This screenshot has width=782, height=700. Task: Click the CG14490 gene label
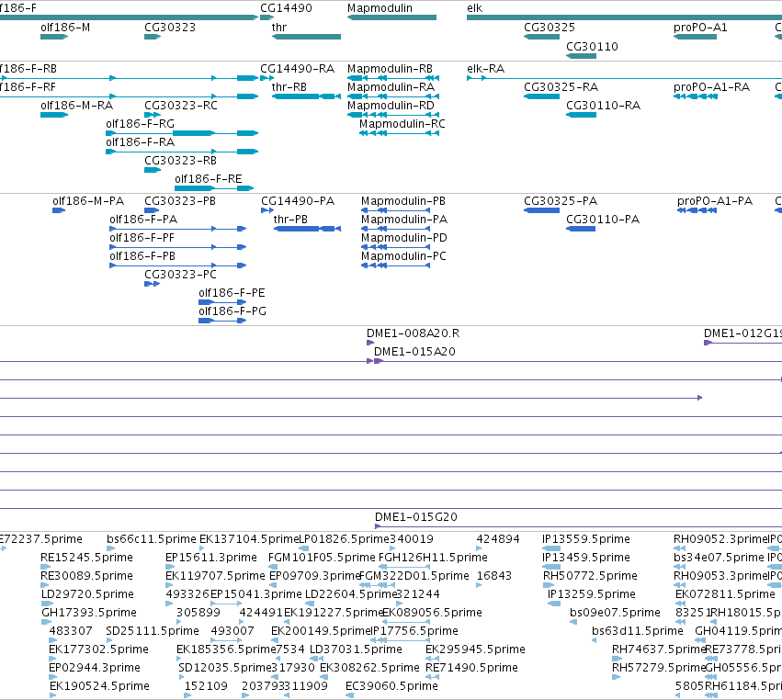(287, 8)
